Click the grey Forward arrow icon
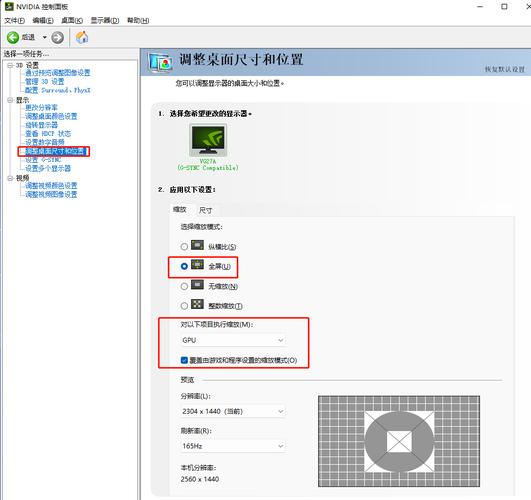Viewport: 531px width, 500px height. pos(57,37)
